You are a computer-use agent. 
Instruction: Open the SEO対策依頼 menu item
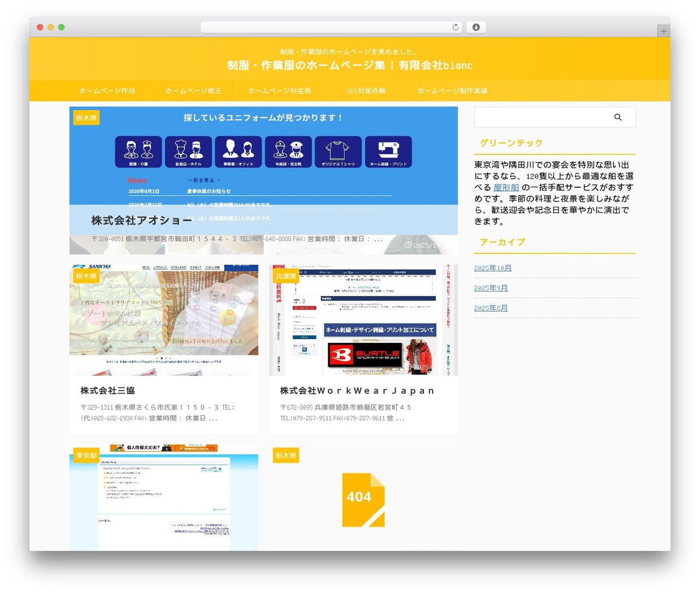point(366,91)
